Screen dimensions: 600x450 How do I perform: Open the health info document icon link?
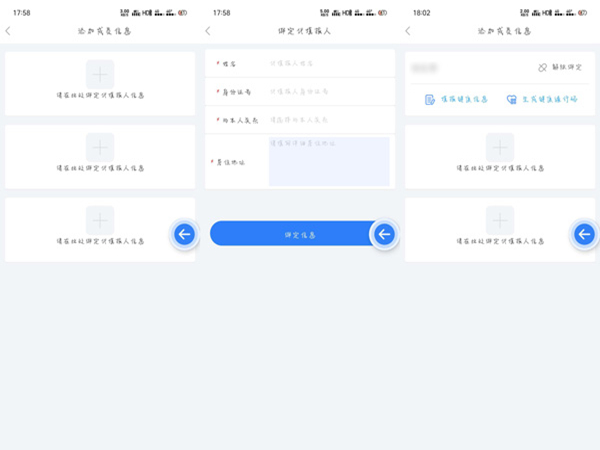coord(430,100)
